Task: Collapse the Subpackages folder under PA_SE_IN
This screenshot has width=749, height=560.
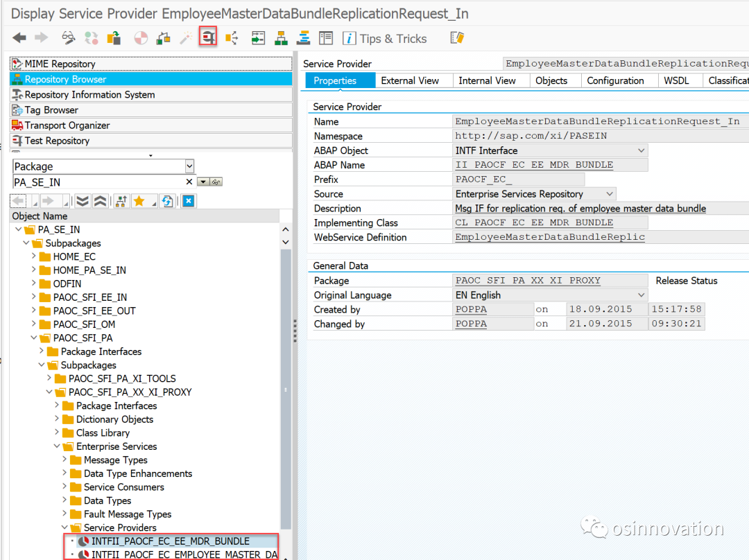Action: [26, 243]
